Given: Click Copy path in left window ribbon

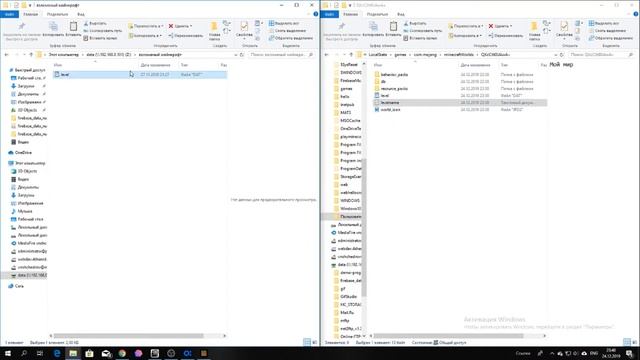Looking at the screenshot, I should [102, 31].
